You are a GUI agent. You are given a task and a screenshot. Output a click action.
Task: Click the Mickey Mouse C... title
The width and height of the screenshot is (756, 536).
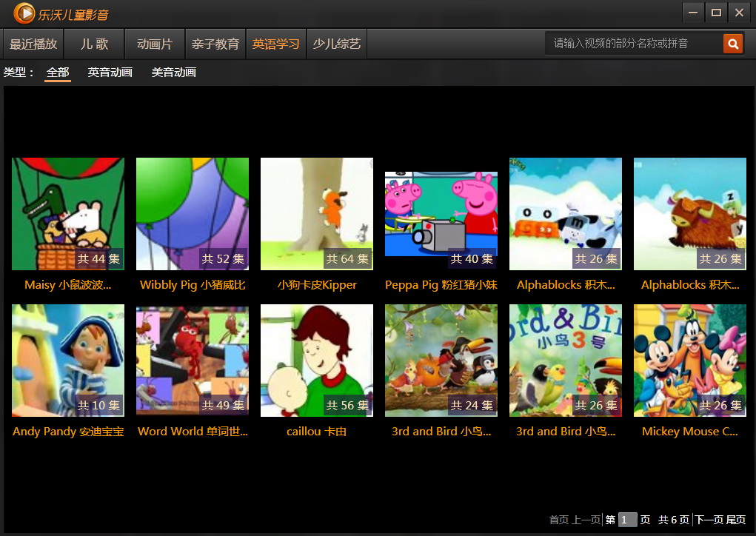[x=690, y=432]
